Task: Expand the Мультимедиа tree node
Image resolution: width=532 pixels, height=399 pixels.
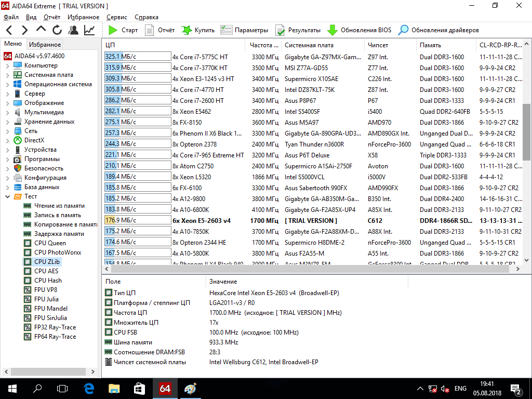Action: tap(7, 112)
